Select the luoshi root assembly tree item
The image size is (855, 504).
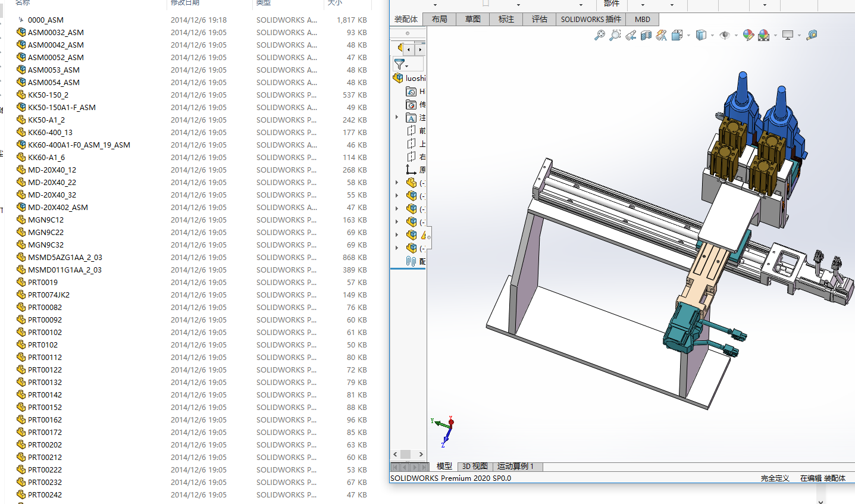click(x=415, y=78)
